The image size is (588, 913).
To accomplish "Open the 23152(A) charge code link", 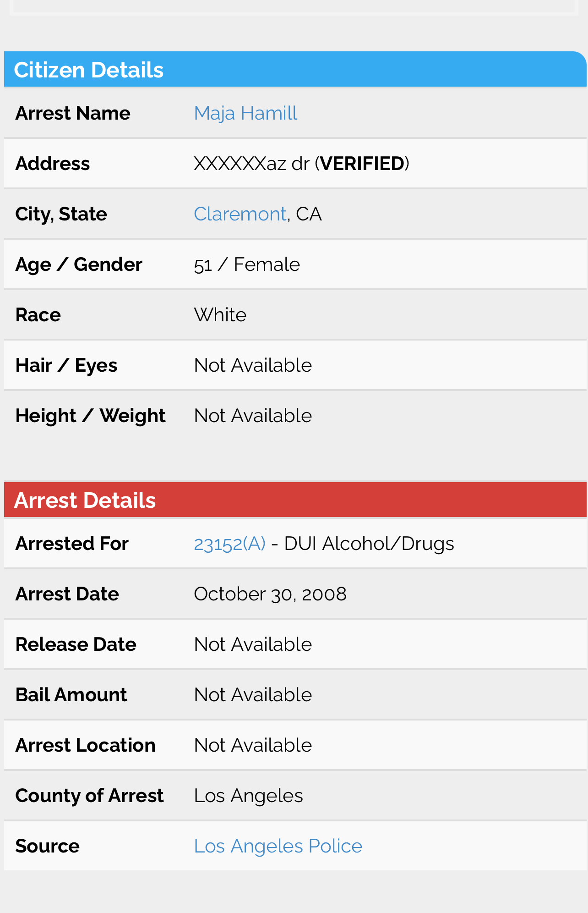I will pyautogui.click(x=229, y=544).
